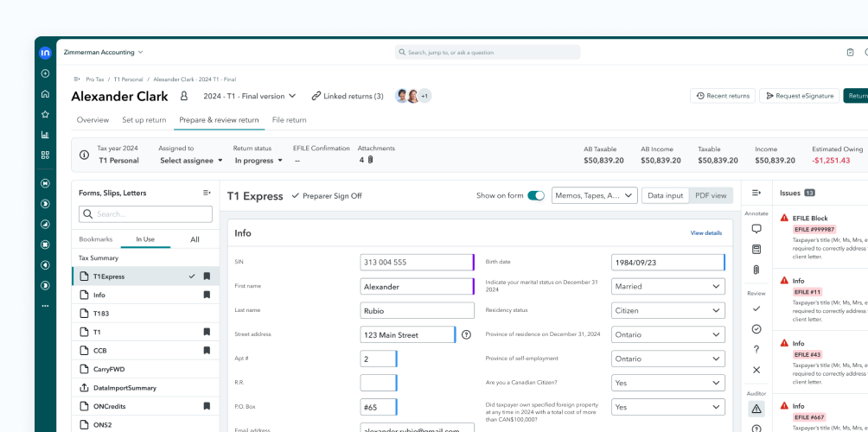Viewport: 868px width, 432px height.
Task: Click the plain checkmark review icon
Action: (756, 308)
